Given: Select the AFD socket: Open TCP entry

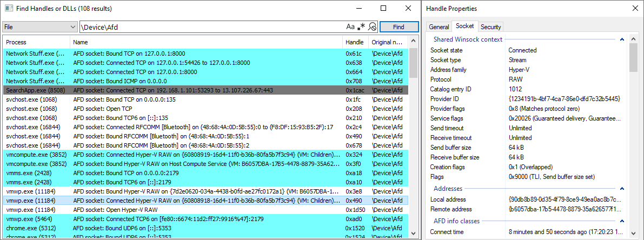Looking at the screenshot, I should pyautogui.click(x=205, y=109).
